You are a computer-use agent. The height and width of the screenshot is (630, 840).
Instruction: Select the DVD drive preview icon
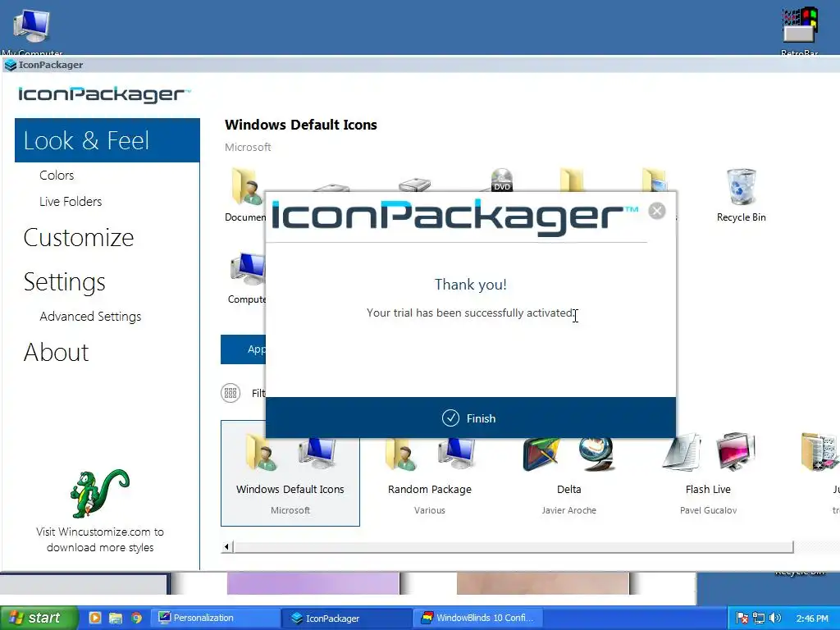[x=502, y=180]
